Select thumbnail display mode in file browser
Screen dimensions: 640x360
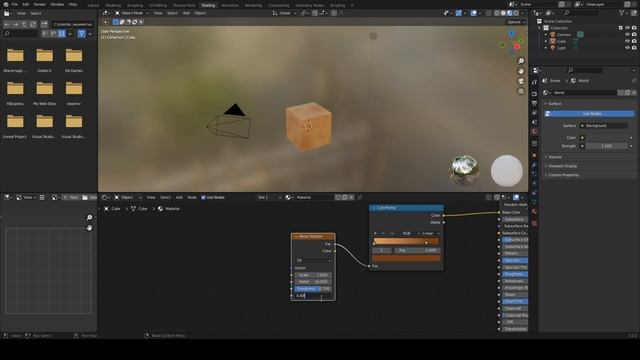[62, 34]
